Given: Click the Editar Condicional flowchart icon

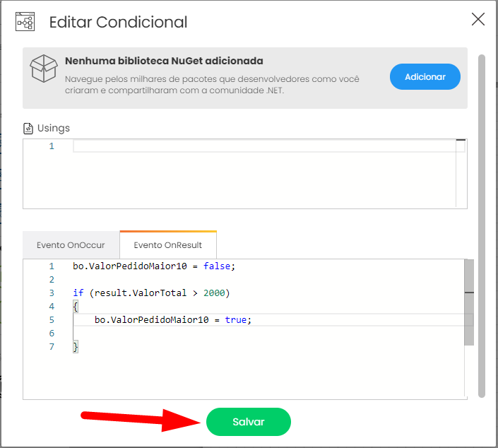Looking at the screenshot, I should (25, 22).
